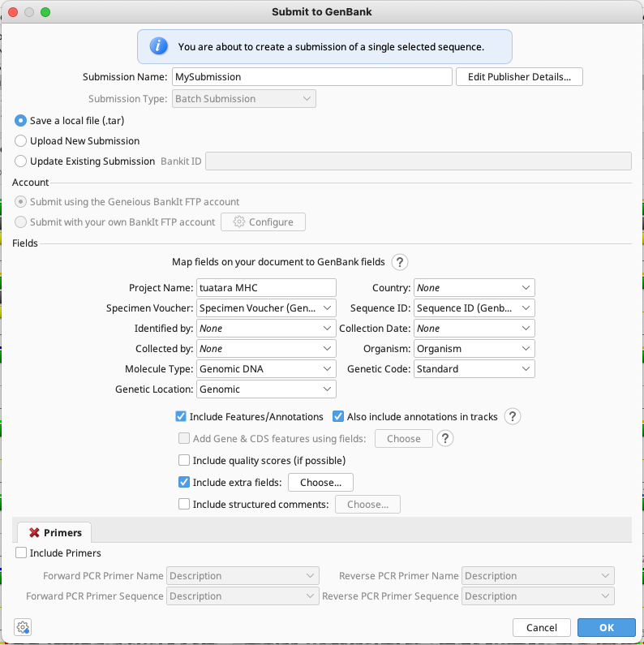Image resolution: width=644 pixels, height=645 pixels.
Task: Select Upload New Submission option
Action: pos(20,140)
